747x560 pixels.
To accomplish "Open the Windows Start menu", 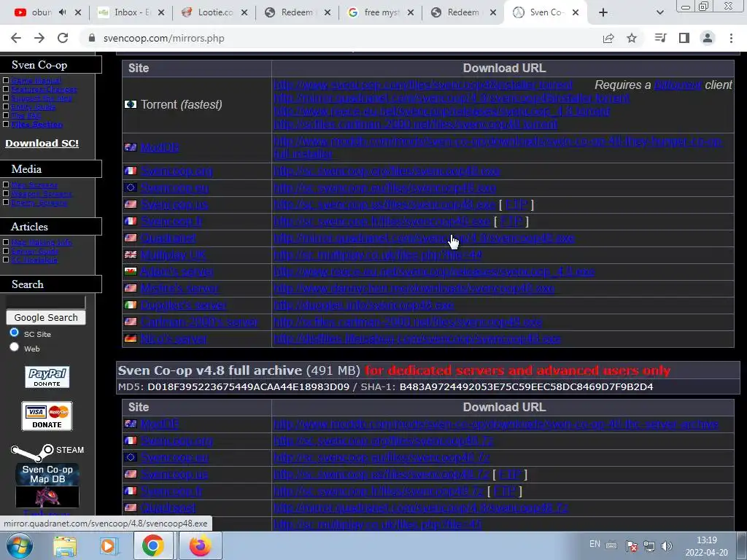I will click(x=19, y=545).
